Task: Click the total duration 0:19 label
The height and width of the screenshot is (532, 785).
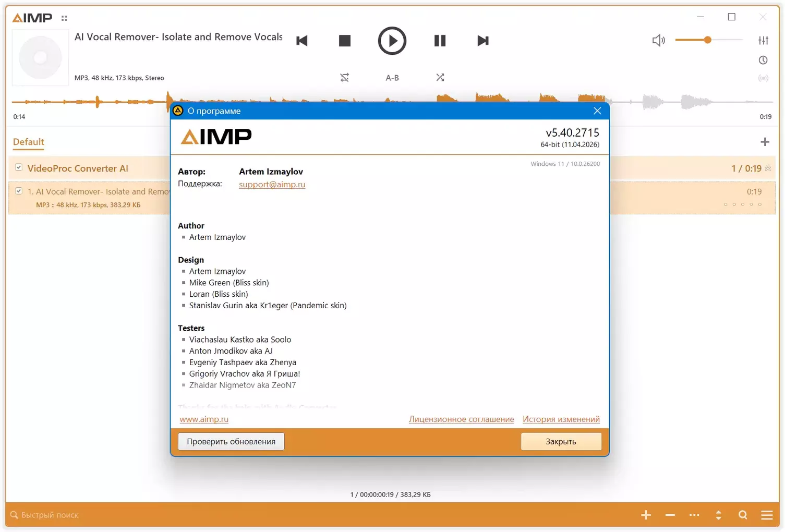Action: 765,117
